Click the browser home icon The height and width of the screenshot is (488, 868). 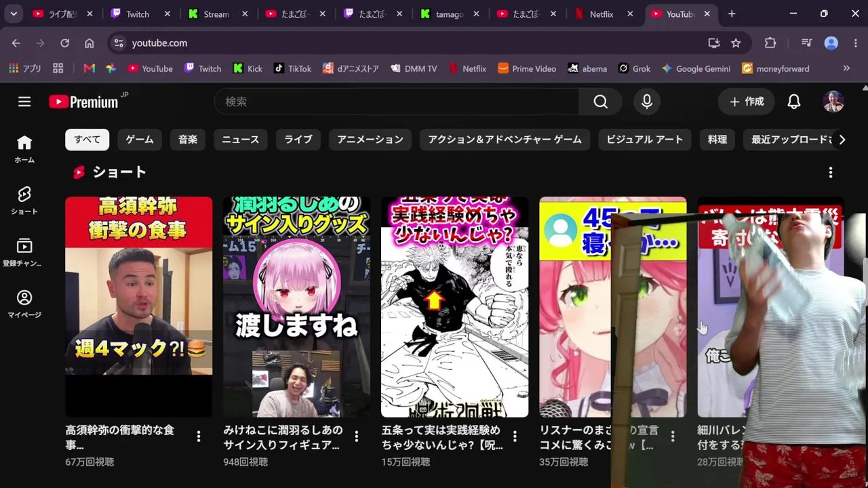(x=89, y=43)
